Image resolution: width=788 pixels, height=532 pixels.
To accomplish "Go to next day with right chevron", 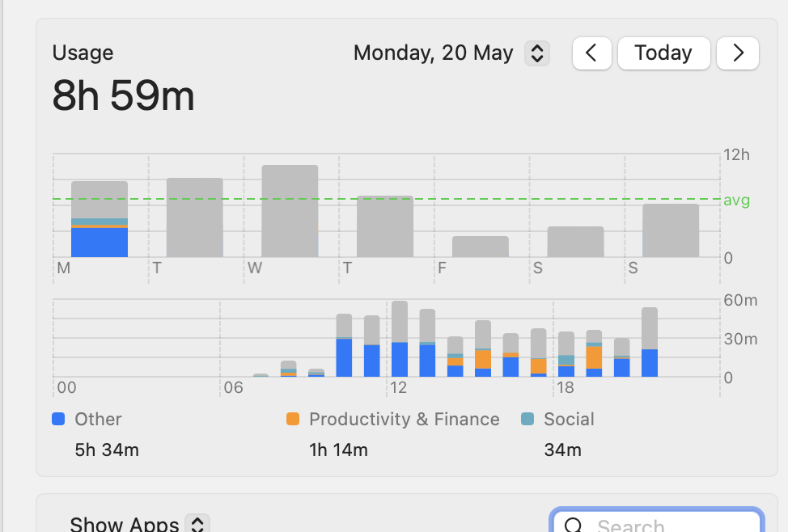I will (x=737, y=53).
